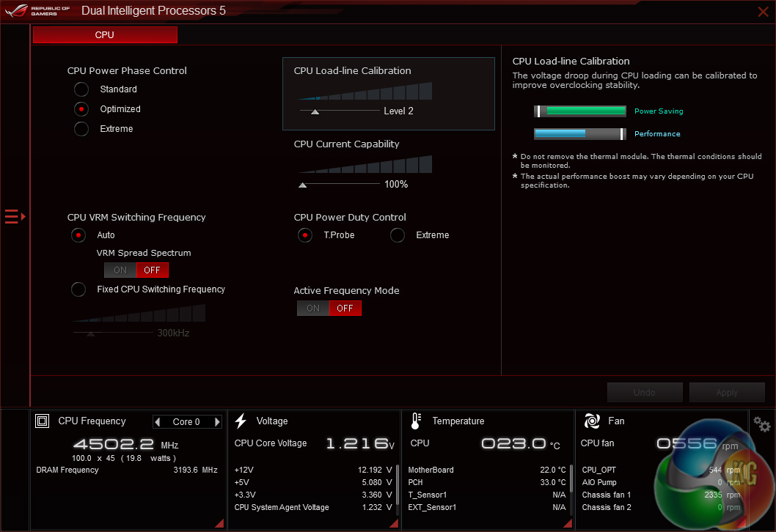
Task: Click the settings gear icon
Action: (x=762, y=424)
